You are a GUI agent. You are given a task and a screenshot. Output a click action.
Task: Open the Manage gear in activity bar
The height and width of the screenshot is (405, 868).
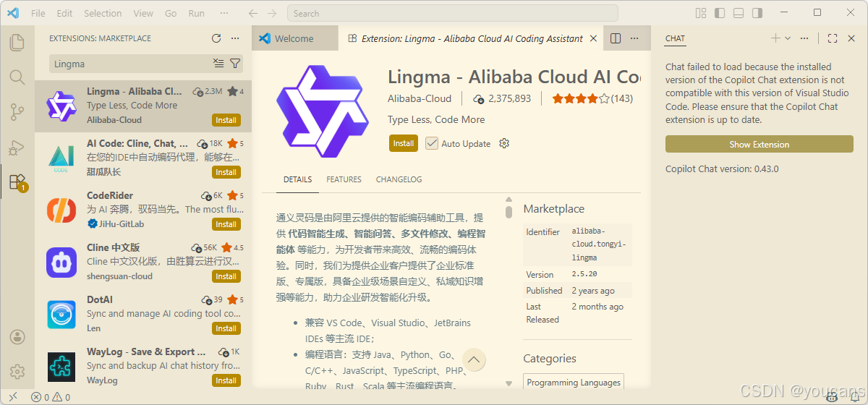point(17,372)
